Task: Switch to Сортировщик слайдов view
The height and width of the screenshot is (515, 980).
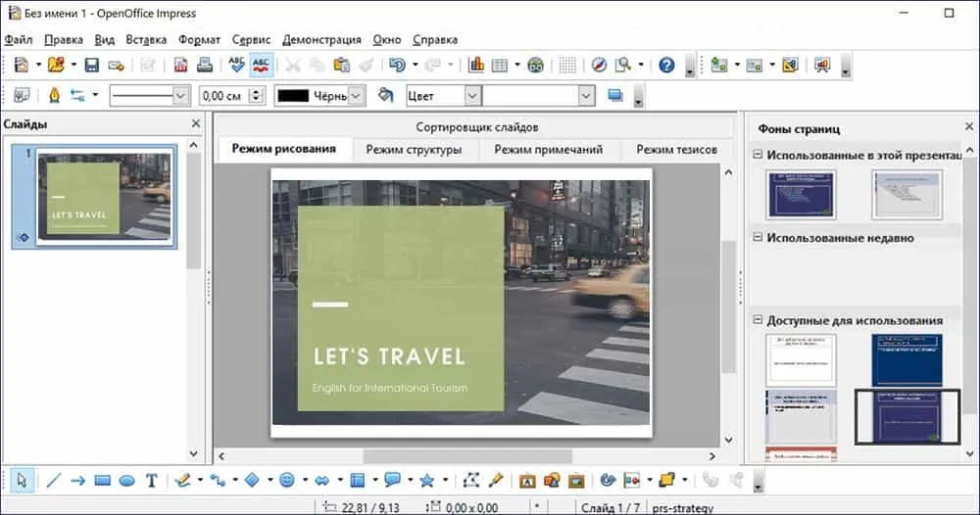Action: [477, 127]
